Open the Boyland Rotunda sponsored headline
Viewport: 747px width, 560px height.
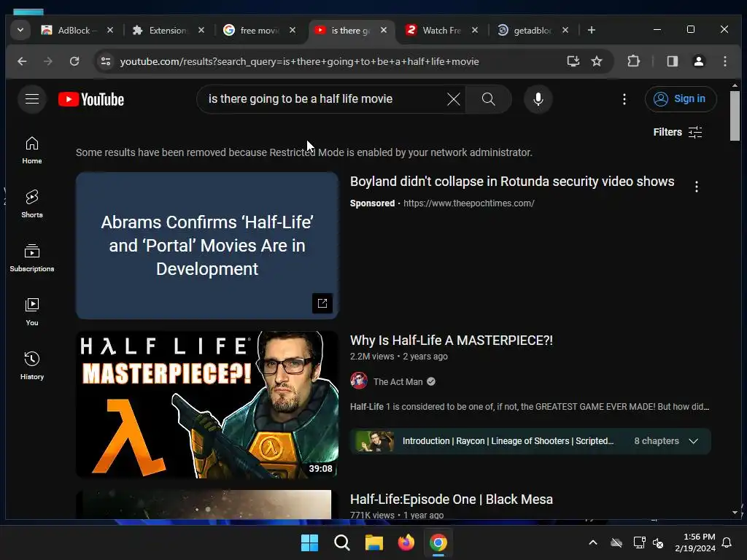[512, 182]
